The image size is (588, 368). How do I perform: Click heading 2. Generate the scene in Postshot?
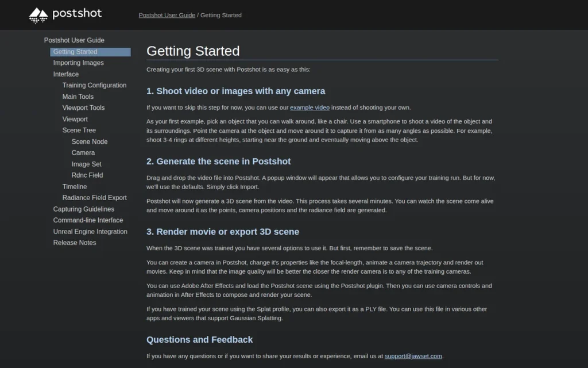(218, 162)
